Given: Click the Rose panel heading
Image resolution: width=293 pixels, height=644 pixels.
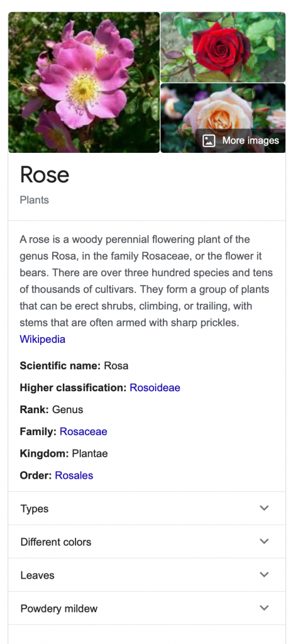Looking at the screenshot, I should (45, 175).
